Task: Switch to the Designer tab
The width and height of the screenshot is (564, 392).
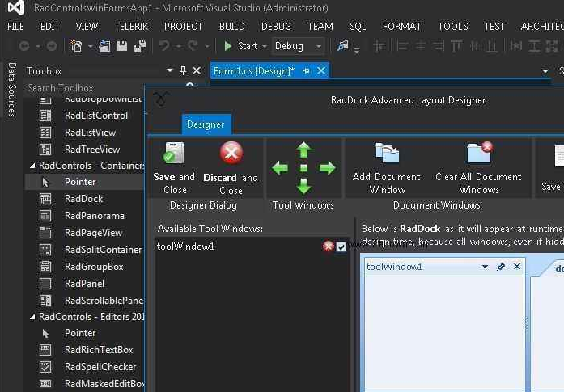Action: point(206,124)
